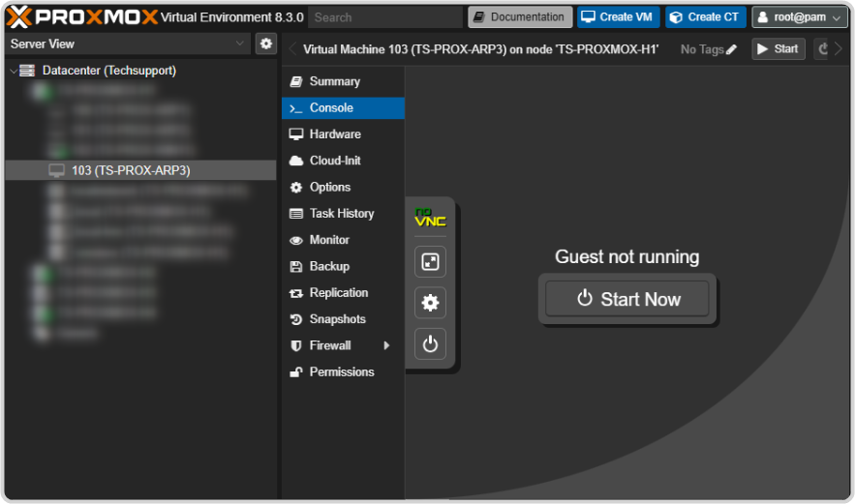This screenshot has width=855, height=504.
Task: Click noVNC power control icon
Action: 430,343
